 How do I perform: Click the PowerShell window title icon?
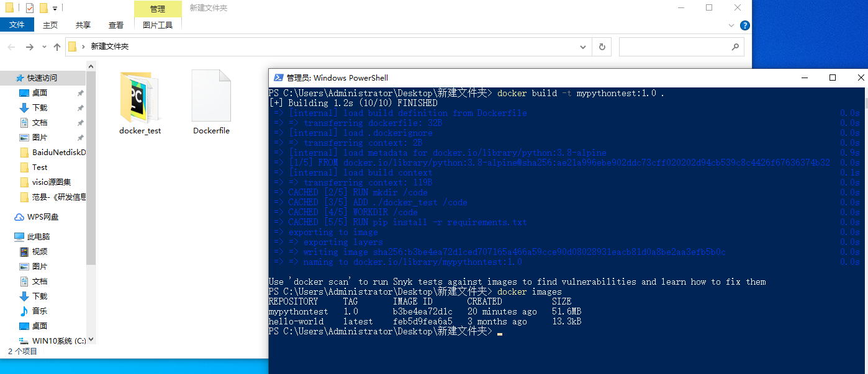pyautogui.click(x=278, y=78)
